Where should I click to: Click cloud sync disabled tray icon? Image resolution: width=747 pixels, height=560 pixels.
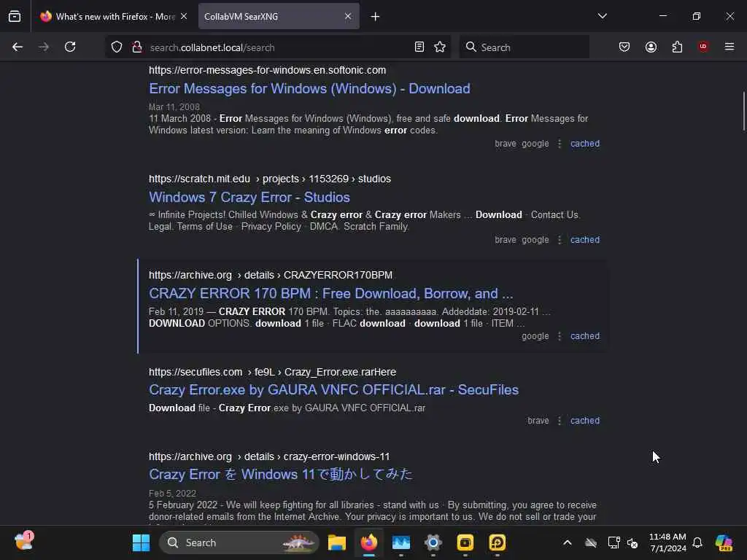(x=591, y=542)
